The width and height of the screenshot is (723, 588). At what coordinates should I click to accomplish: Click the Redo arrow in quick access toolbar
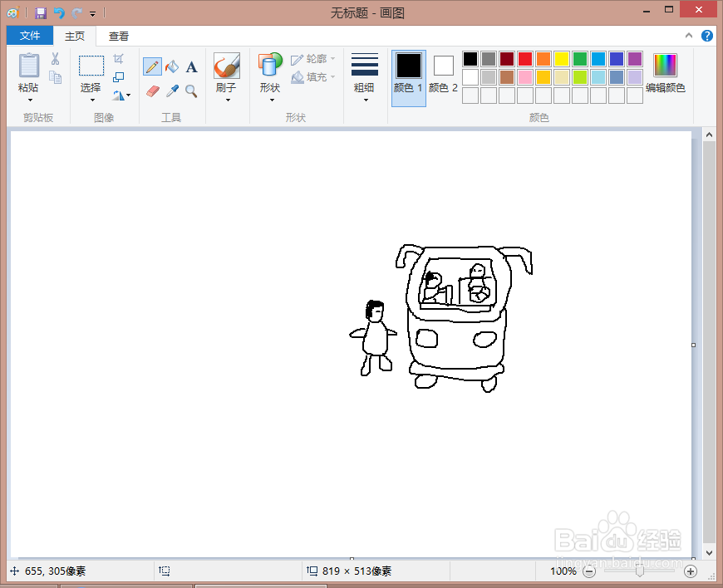[76, 13]
